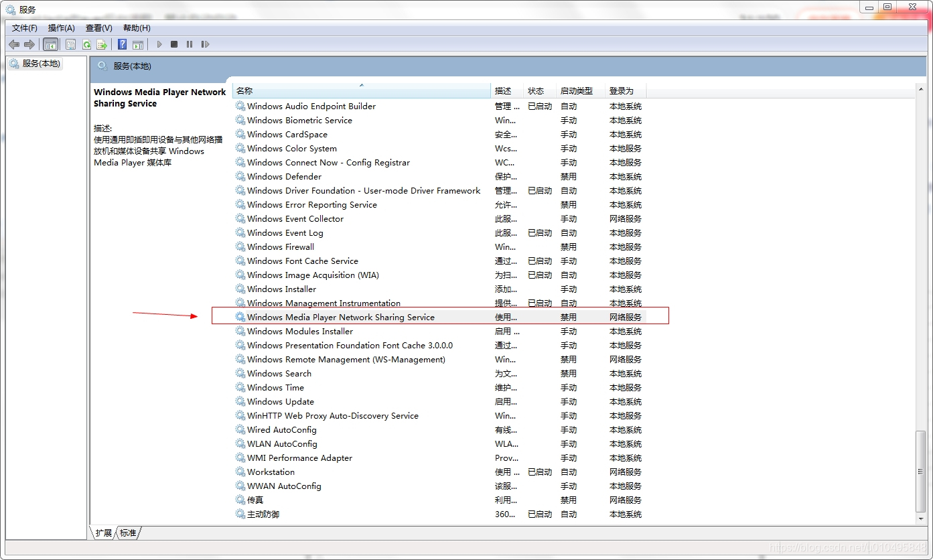Viewport: 933px width, 560px height.
Task: Click the Refresh toolbar icon
Action: point(86,44)
